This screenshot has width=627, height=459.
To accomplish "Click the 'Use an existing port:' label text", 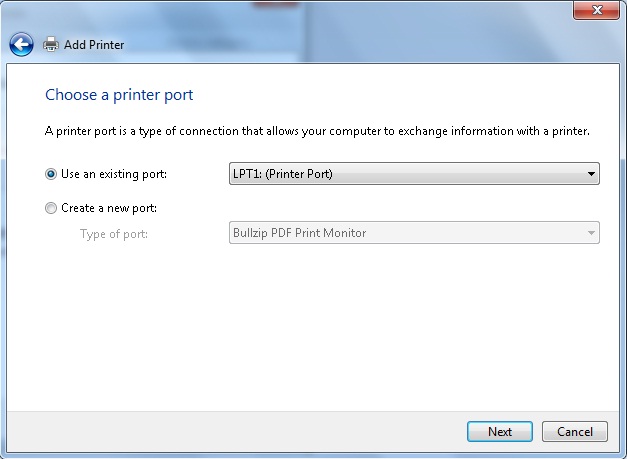I will point(114,174).
